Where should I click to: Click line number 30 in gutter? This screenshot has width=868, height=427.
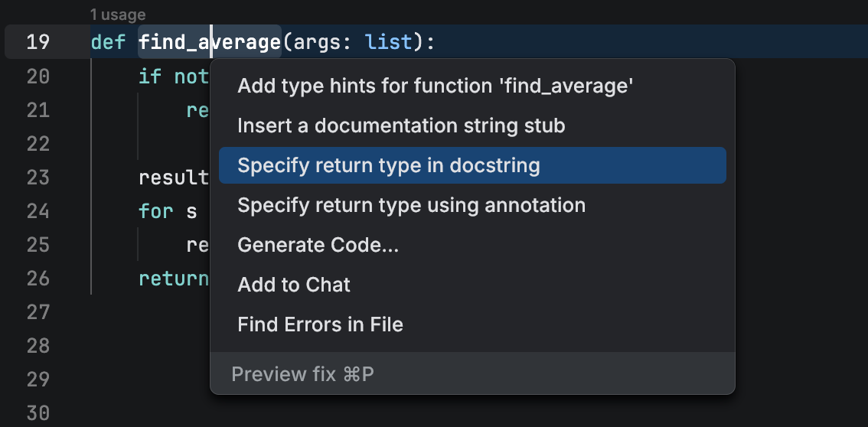tap(38, 413)
